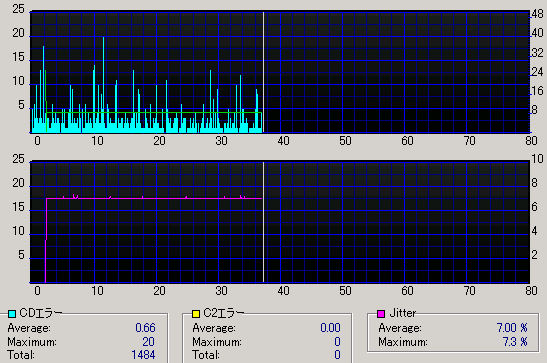The width and height of the screenshot is (547, 363).
Task: Click the Jitter group label
Action: pos(403,313)
